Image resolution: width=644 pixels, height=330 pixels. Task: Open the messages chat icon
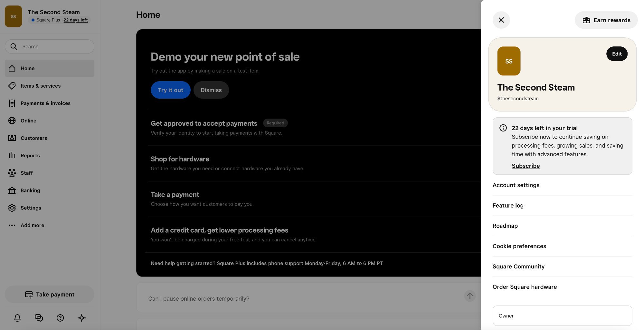click(x=39, y=318)
